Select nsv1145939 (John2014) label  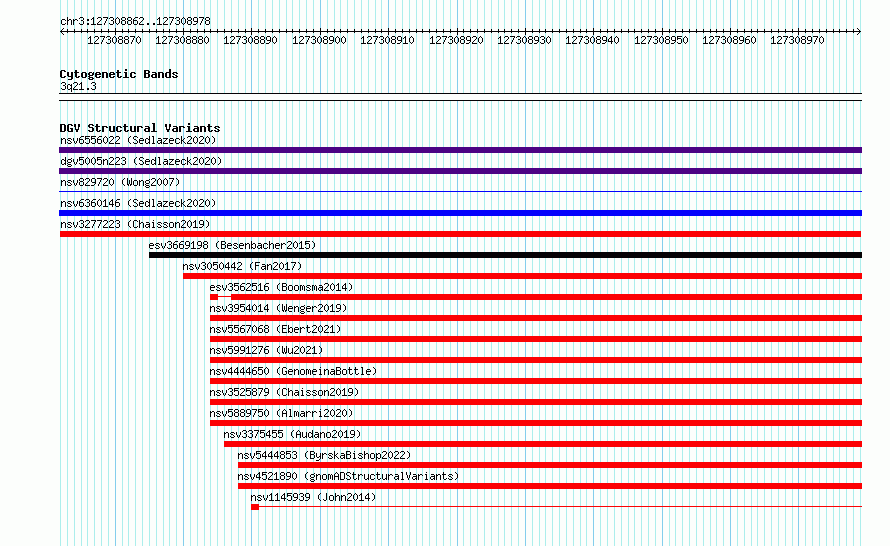pyautogui.click(x=313, y=497)
